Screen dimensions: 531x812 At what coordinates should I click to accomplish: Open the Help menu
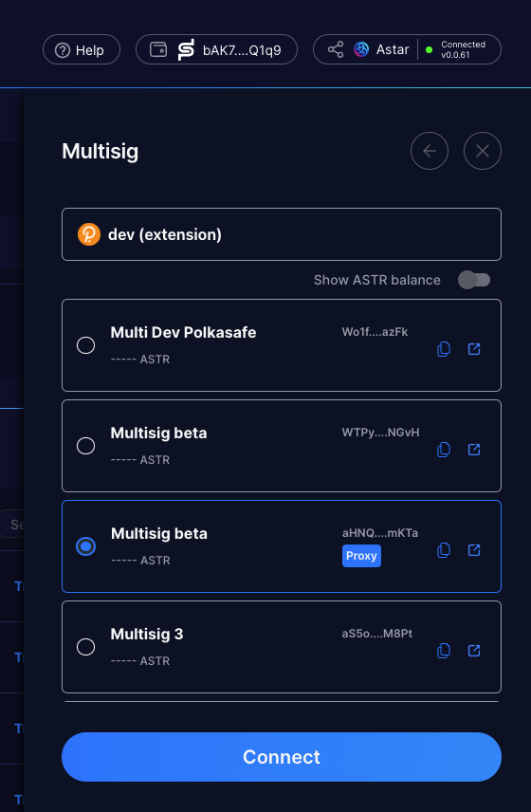(x=82, y=49)
